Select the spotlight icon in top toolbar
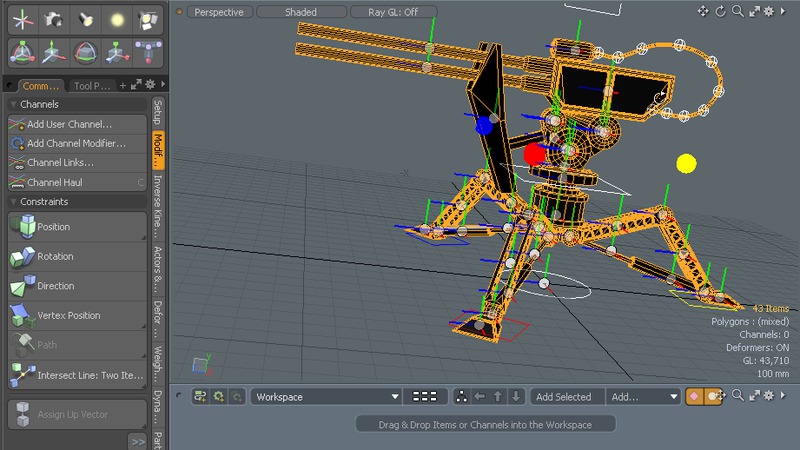The width and height of the screenshot is (800, 450). coord(86,19)
